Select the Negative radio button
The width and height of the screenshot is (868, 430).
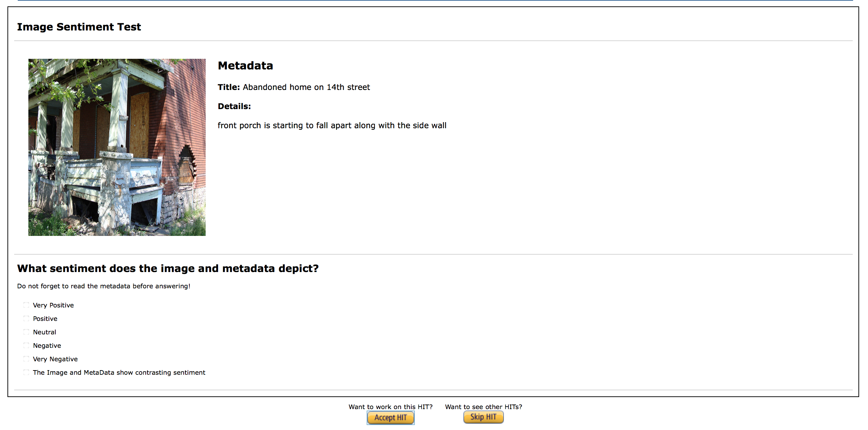[x=26, y=345]
